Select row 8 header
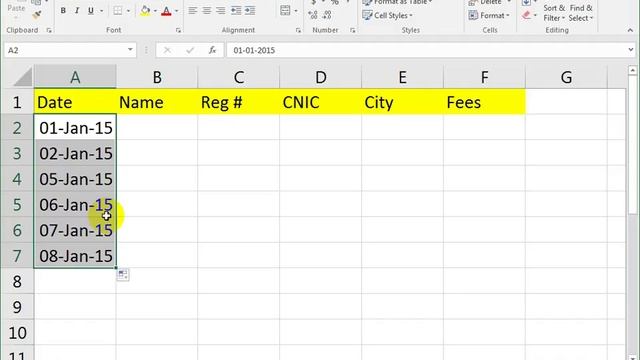640x360 pixels. click(17, 281)
